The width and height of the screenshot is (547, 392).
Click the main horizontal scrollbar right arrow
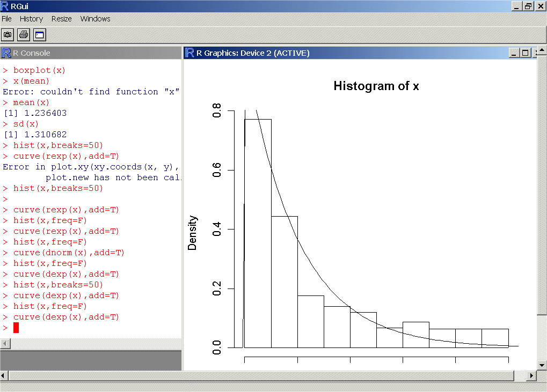(532, 375)
